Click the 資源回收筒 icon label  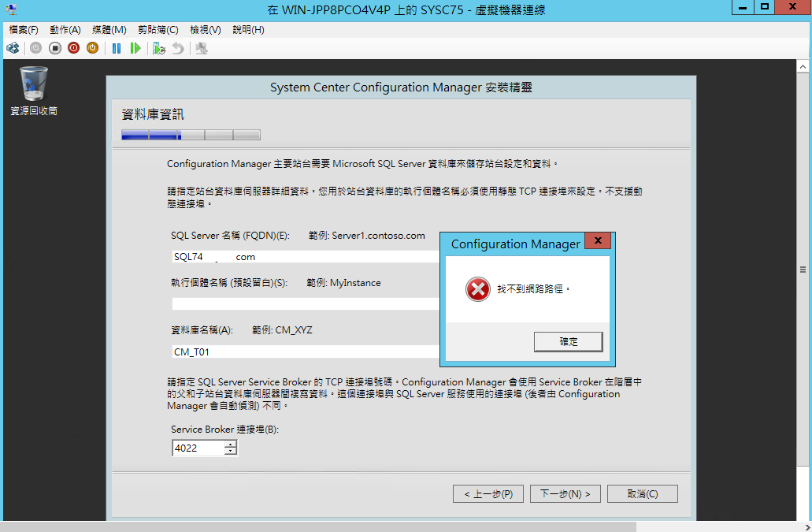34,111
